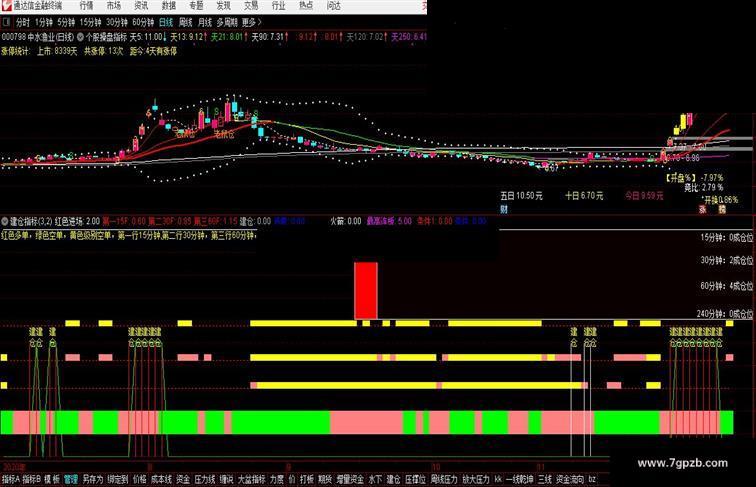
Task: Click the 绑定到 button
Action: click(118, 479)
